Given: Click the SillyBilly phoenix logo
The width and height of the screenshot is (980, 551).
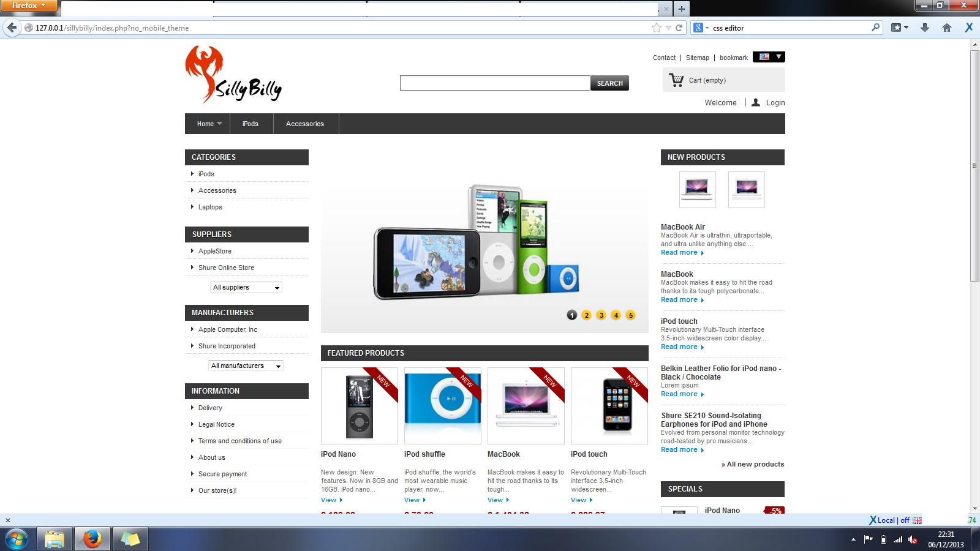Looking at the screenshot, I should pyautogui.click(x=233, y=74).
